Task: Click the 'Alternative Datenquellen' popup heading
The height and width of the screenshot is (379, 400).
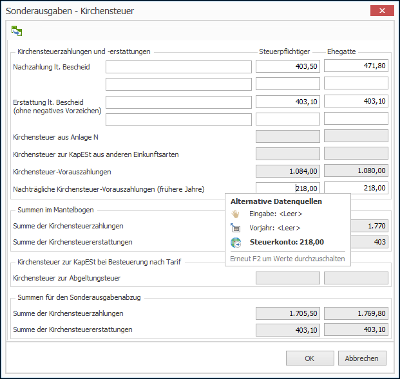Action: 276,201
